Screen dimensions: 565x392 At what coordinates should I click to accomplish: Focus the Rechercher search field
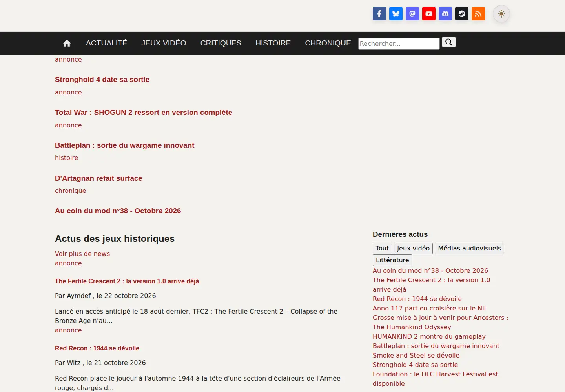399,44
